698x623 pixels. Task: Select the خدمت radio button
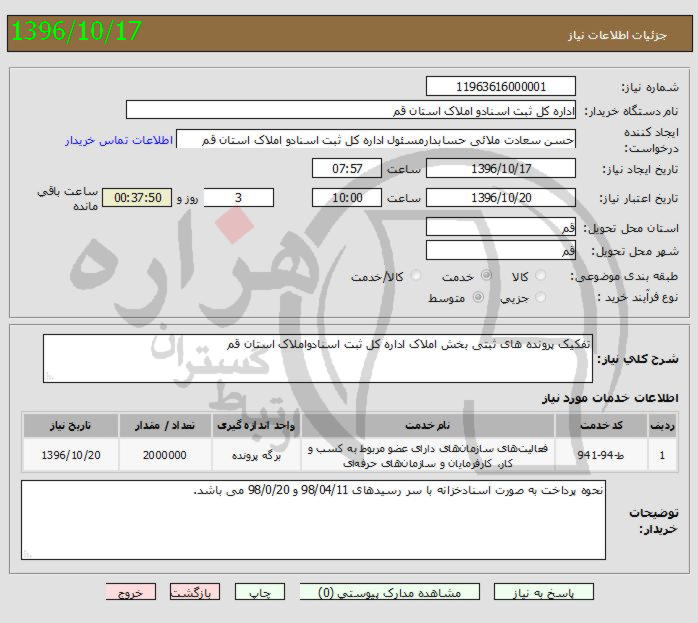[487, 275]
